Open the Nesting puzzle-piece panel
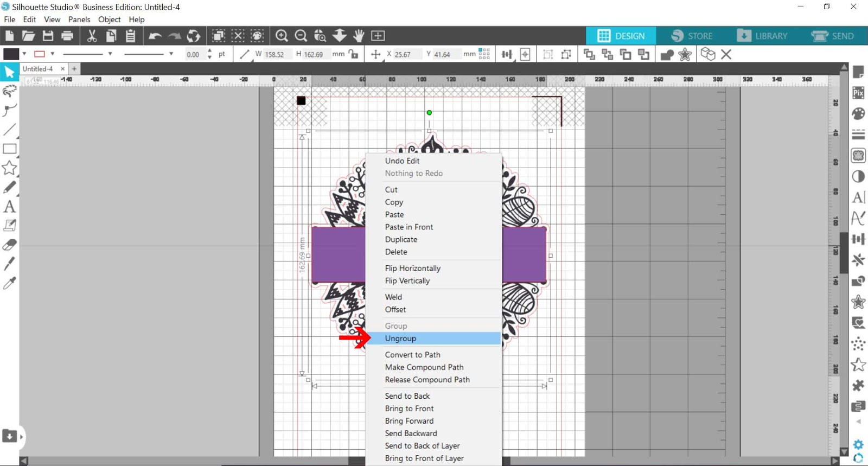The width and height of the screenshot is (868, 466). (858, 385)
